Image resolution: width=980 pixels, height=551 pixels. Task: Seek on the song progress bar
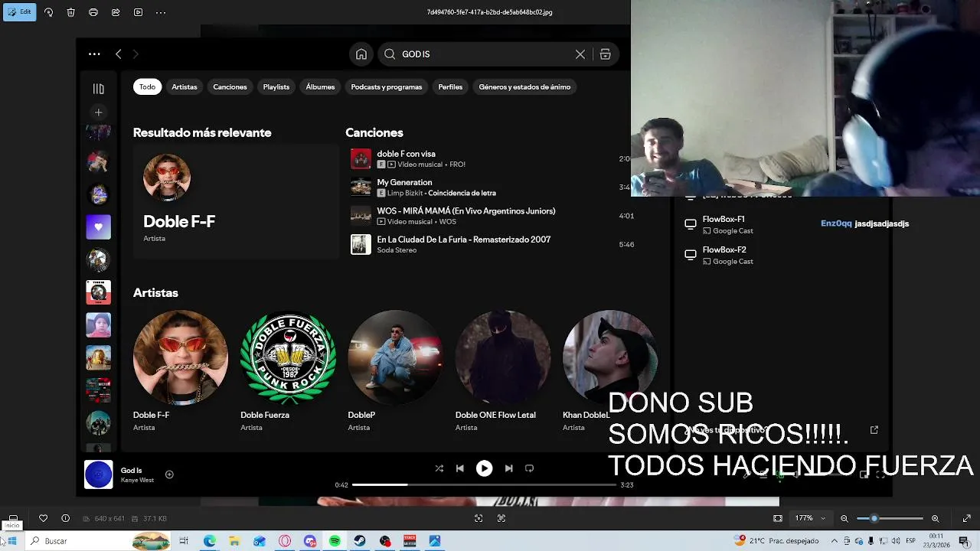tap(484, 484)
